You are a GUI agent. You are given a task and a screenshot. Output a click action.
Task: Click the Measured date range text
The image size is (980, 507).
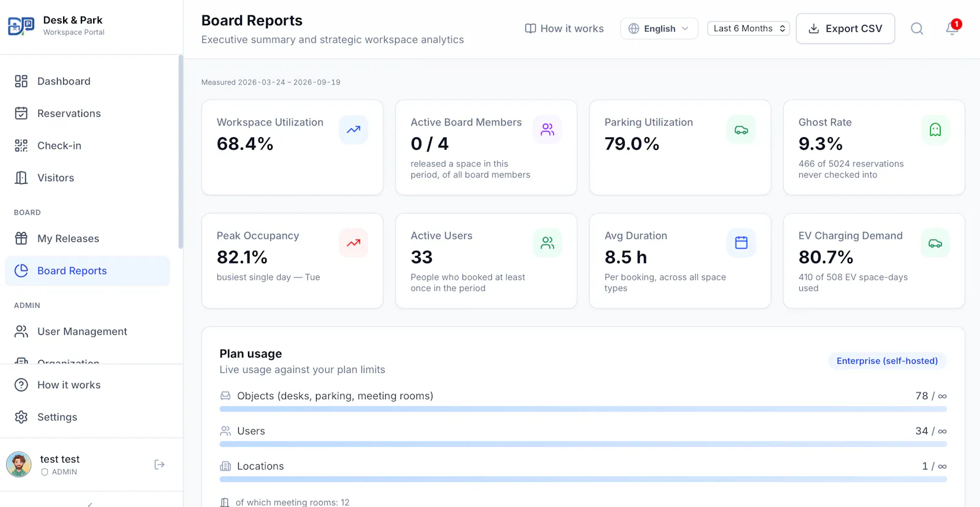[271, 82]
